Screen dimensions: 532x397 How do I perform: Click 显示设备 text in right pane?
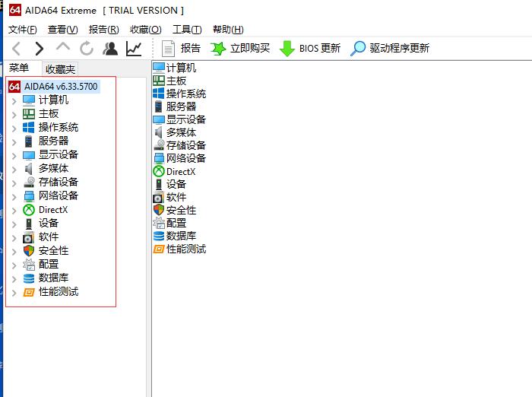[186, 119]
